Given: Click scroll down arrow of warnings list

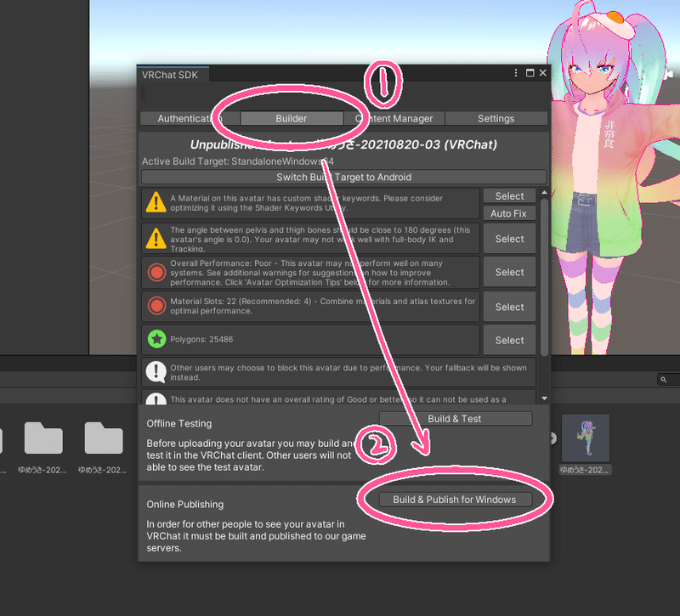Looking at the screenshot, I should pos(544,398).
